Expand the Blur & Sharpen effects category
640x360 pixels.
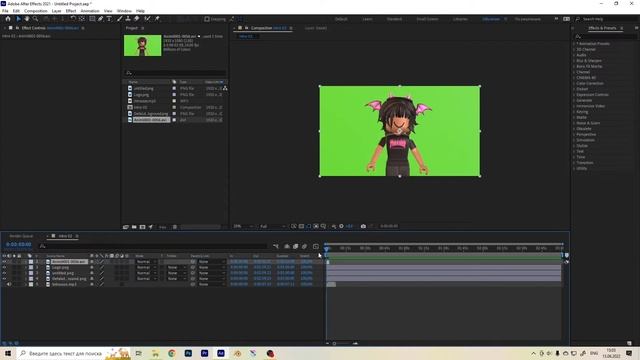(x=574, y=61)
